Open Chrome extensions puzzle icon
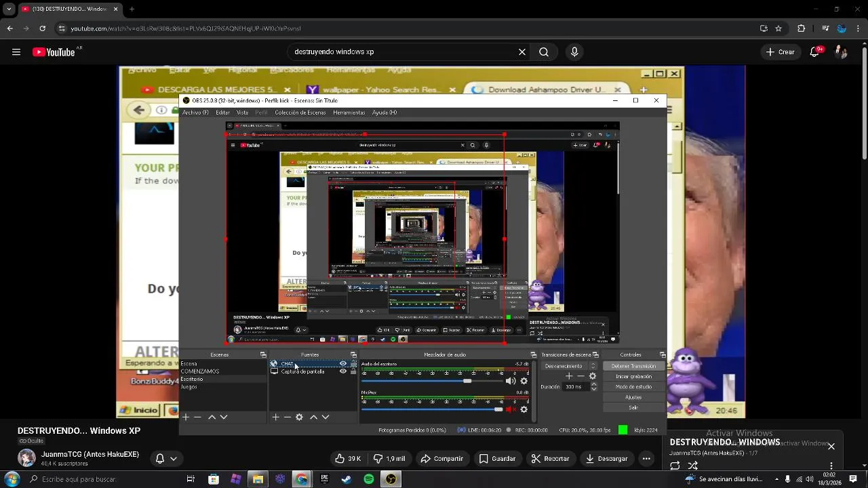The image size is (868, 488). pyautogui.click(x=801, y=28)
